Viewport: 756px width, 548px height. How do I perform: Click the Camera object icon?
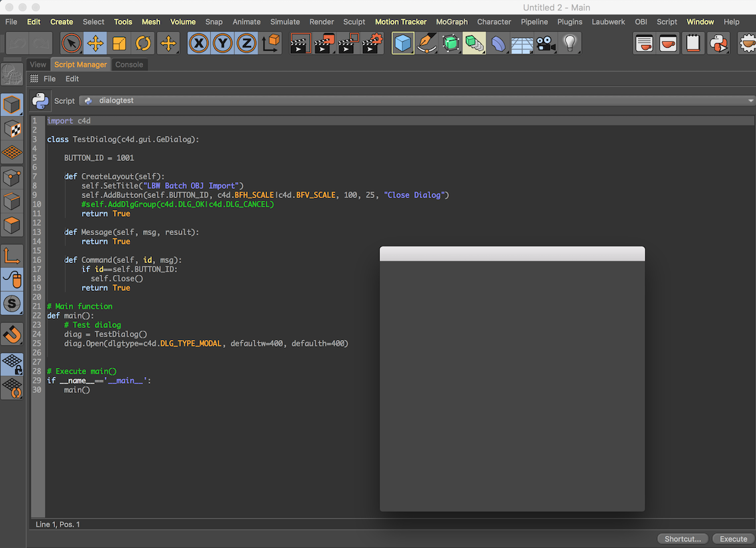pyautogui.click(x=545, y=44)
